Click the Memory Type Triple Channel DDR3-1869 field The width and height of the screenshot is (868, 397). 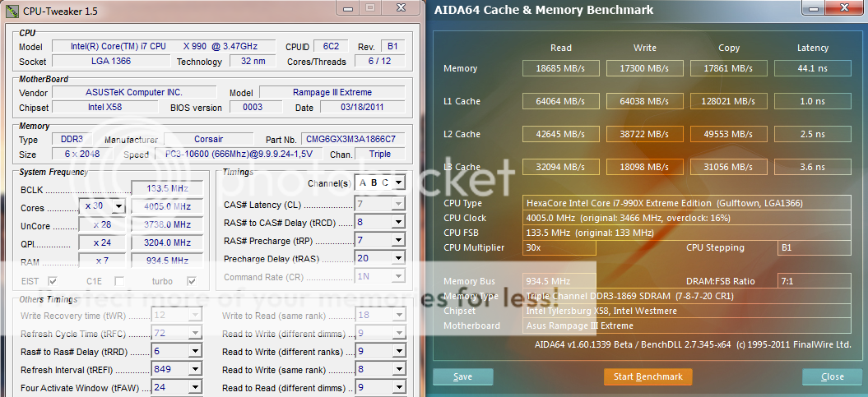coord(687,296)
